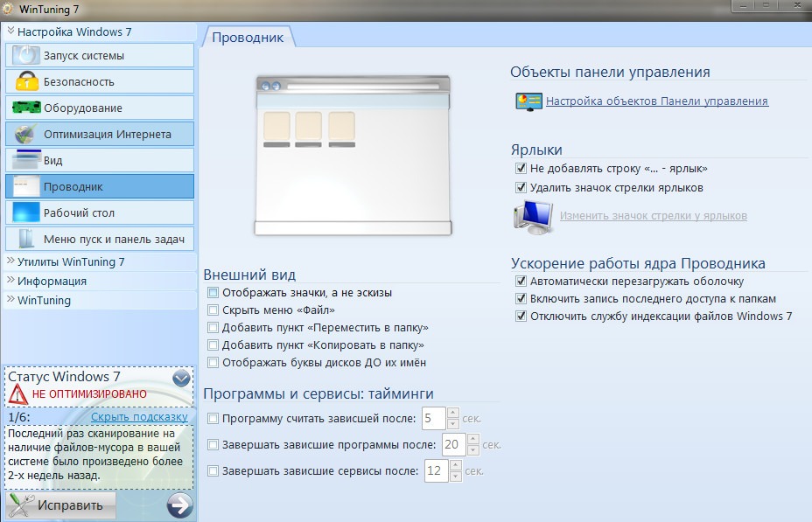The image size is (812, 522).
Task: Click the field showing 12 seconds
Action: 436,470
